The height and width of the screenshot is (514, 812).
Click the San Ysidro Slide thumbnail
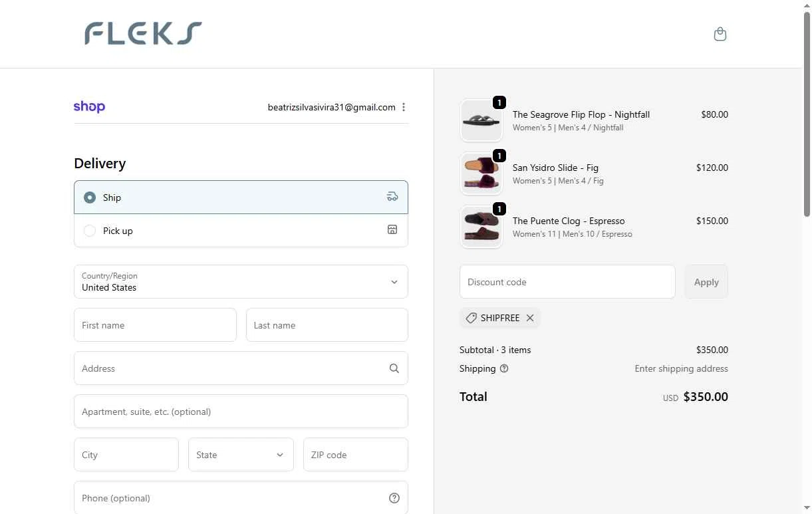coord(481,174)
